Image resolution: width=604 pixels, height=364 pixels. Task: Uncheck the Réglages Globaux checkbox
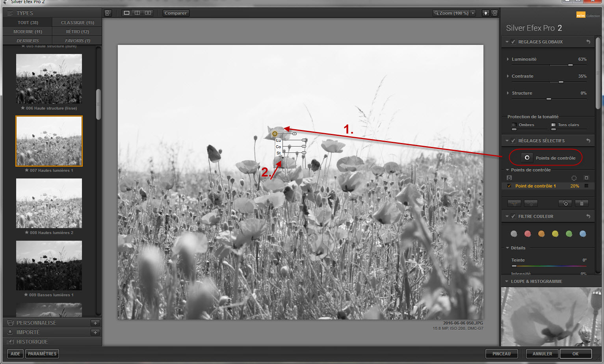coord(513,42)
